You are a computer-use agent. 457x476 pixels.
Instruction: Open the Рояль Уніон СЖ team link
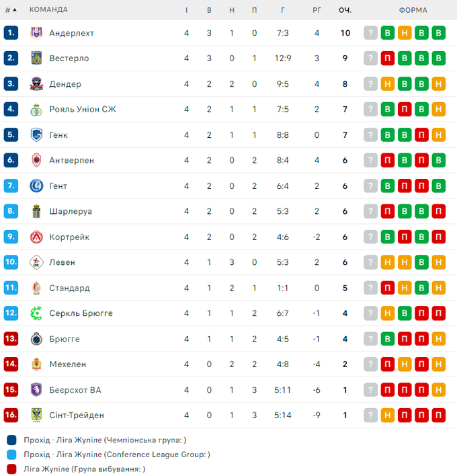[82, 110]
